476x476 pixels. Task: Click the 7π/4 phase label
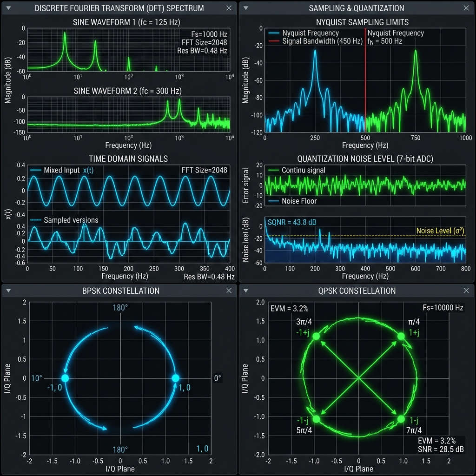click(x=414, y=430)
